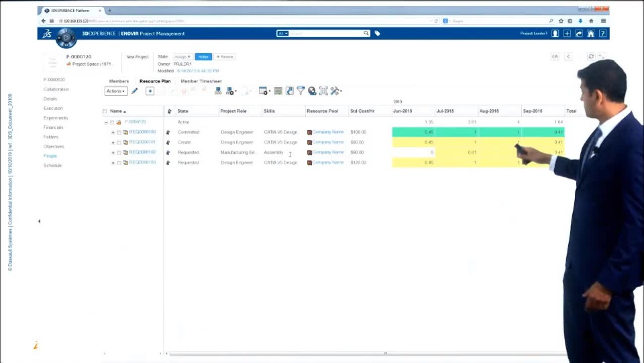
Task: Open the search scope dropdown in header
Action: [x=282, y=34]
